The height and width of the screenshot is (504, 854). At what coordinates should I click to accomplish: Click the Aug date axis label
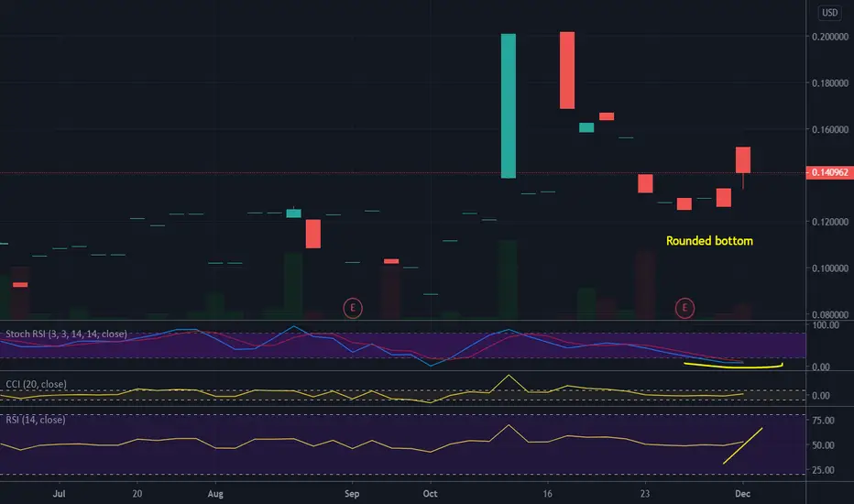215,494
